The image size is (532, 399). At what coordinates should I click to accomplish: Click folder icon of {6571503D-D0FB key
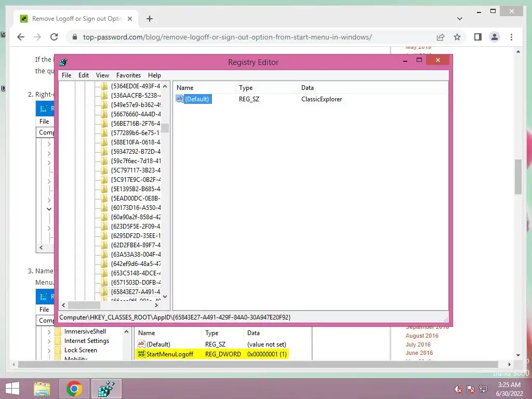(x=104, y=282)
